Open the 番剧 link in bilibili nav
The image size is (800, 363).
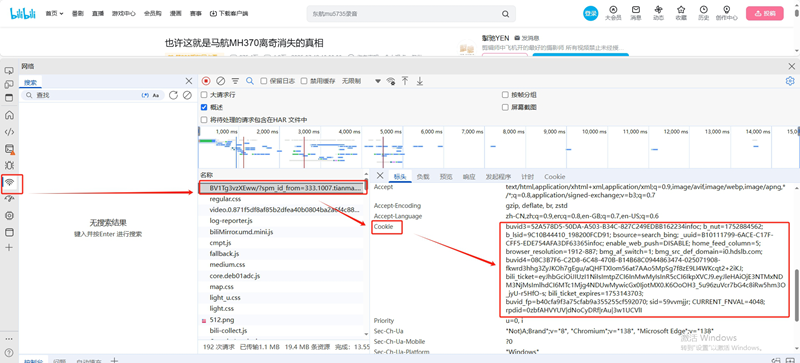pos(78,14)
